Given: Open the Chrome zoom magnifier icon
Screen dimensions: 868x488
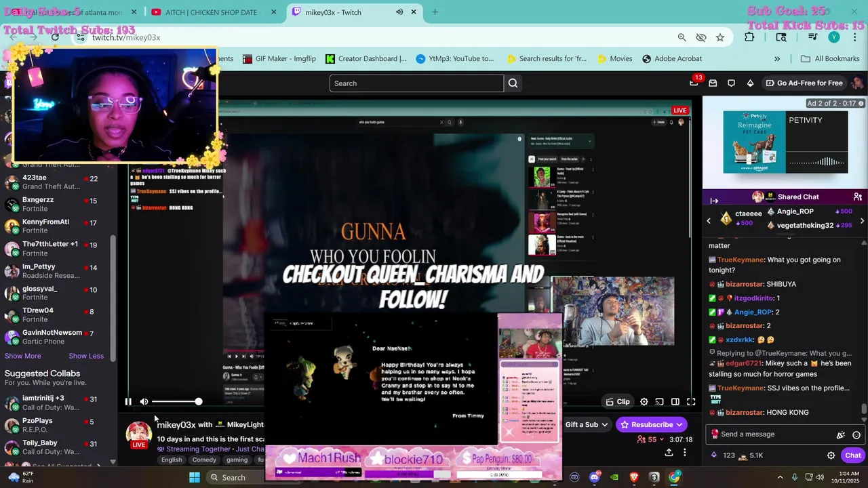Looking at the screenshot, I should pyautogui.click(x=682, y=37).
